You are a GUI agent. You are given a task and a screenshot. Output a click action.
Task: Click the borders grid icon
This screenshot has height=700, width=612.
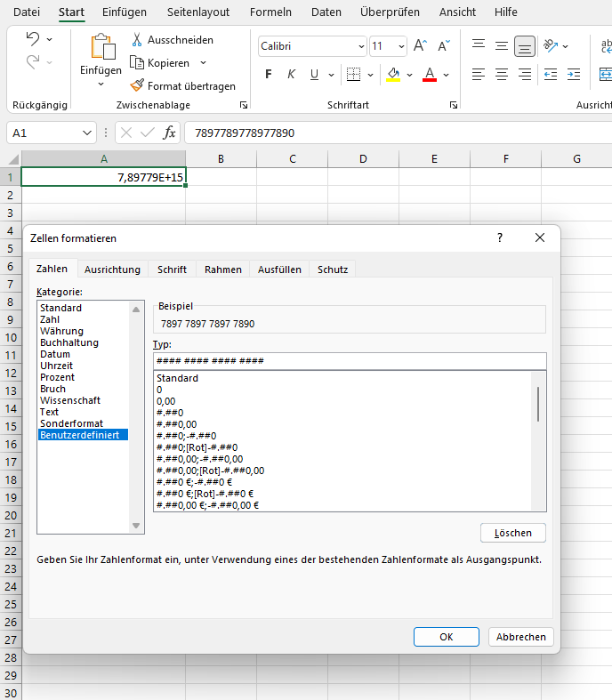(353, 74)
